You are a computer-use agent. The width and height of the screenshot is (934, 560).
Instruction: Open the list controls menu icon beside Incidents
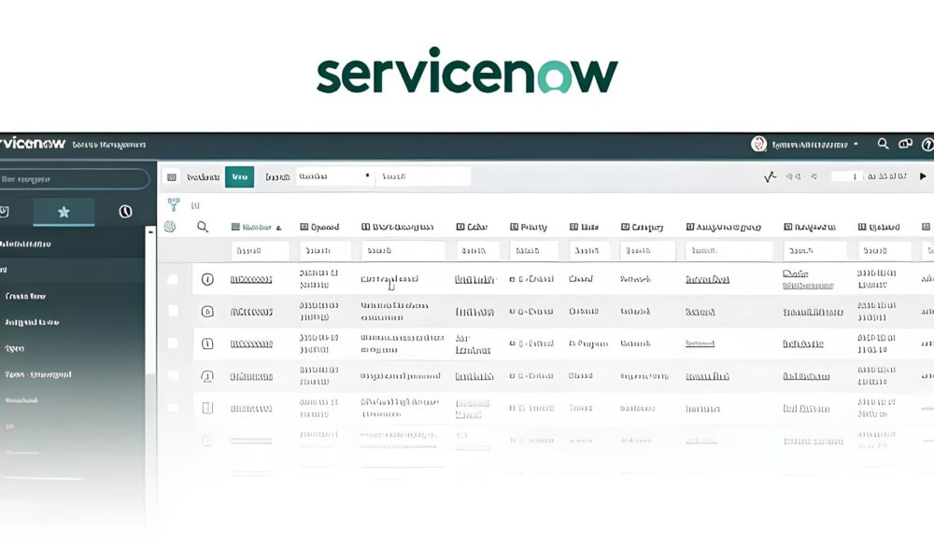(172, 176)
